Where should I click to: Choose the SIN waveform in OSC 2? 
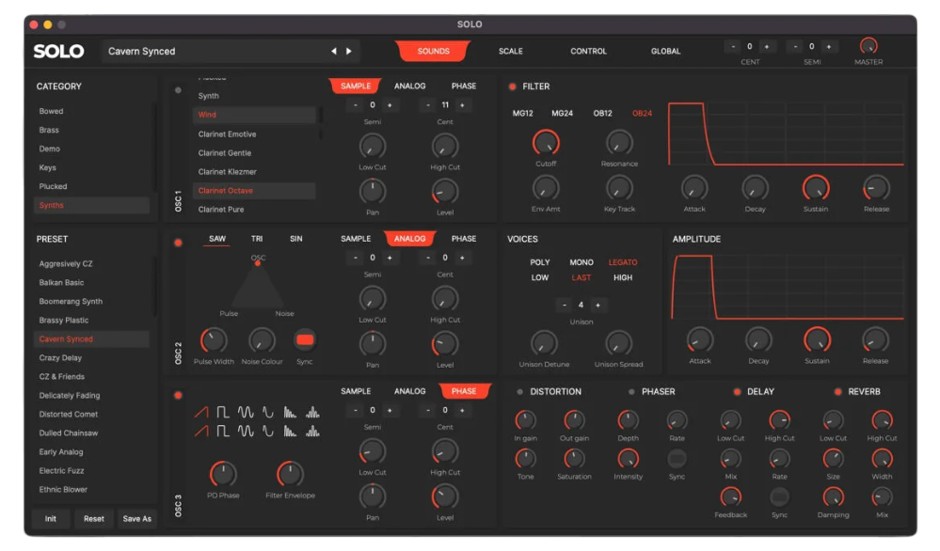[296, 239]
